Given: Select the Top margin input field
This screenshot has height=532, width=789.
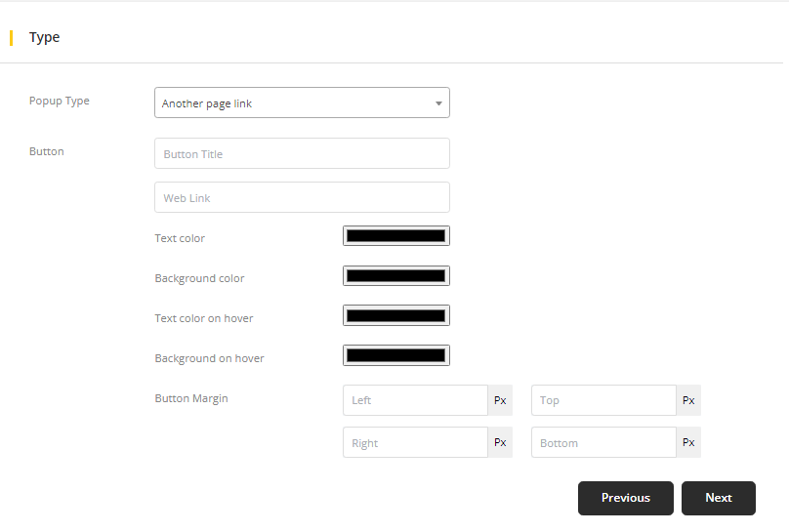Looking at the screenshot, I should 603,400.
